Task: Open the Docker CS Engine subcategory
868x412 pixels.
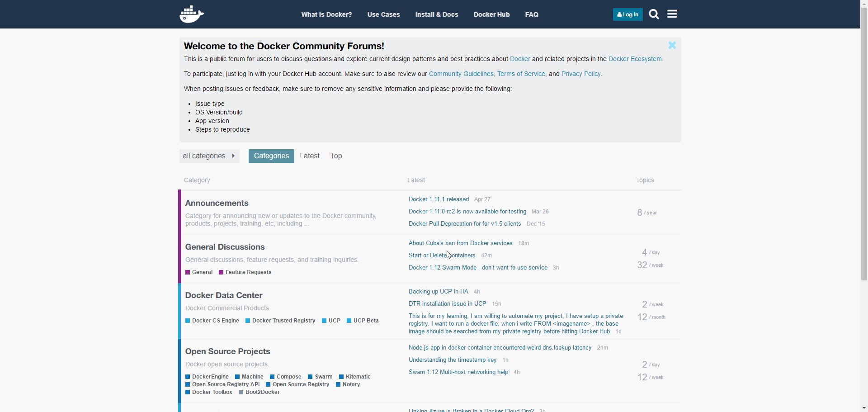Action: point(212,321)
